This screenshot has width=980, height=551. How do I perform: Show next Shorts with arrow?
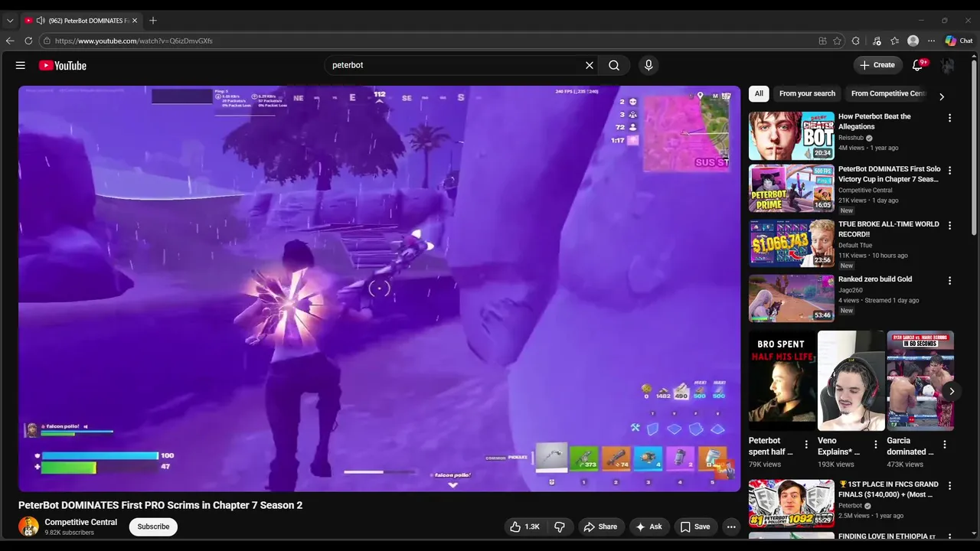(951, 391)
